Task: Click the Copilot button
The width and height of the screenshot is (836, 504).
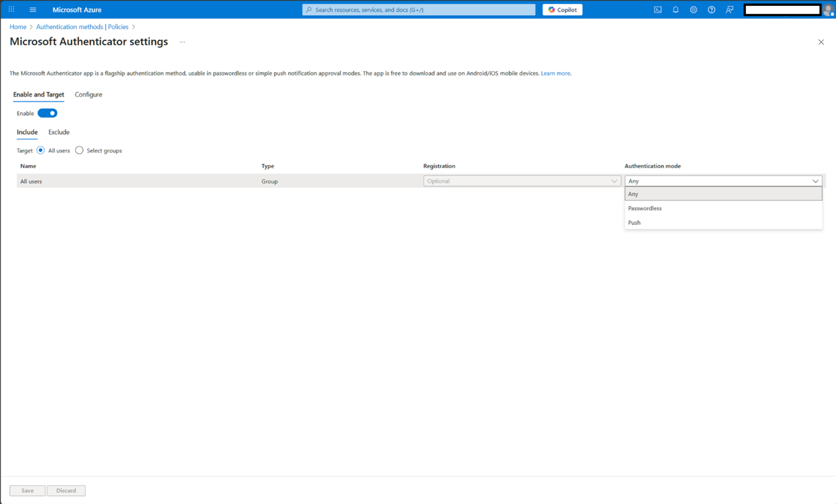Action: (x=562, y=9)
